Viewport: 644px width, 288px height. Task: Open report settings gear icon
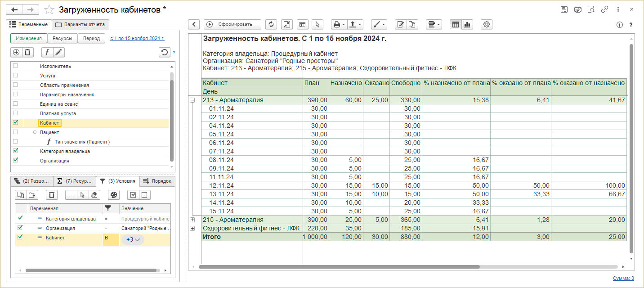486,24
